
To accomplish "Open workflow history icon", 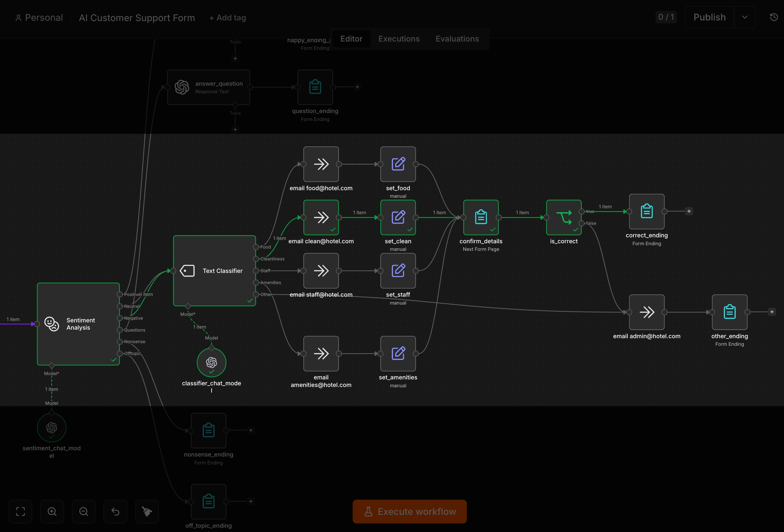I will tap(774, 17).
